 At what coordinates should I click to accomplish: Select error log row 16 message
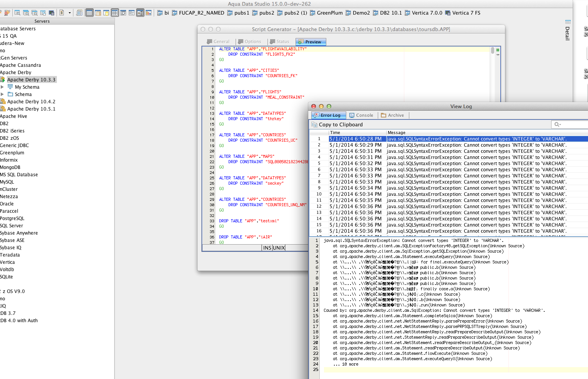click(477, 231)
